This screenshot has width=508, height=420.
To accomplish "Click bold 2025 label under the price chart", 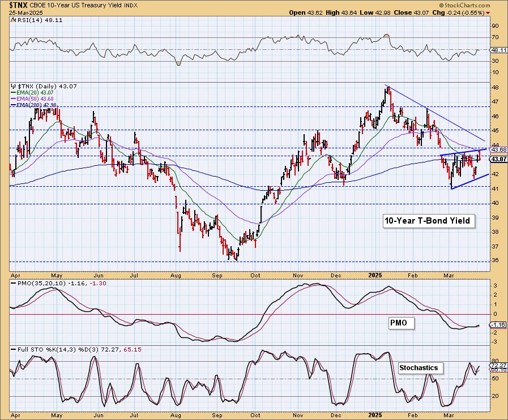I will 375,276.
